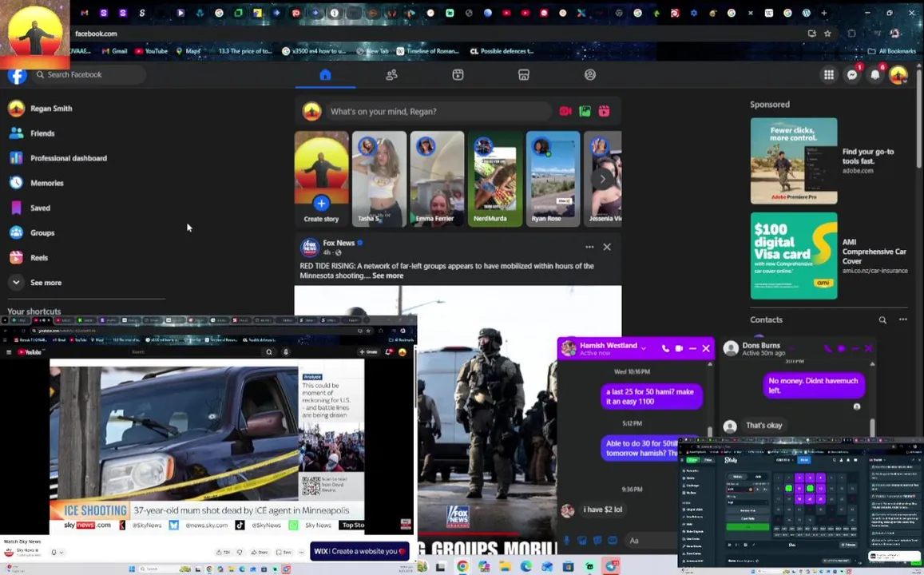
Task: Click the Wix Create a website ad
Action: [359, 551]
